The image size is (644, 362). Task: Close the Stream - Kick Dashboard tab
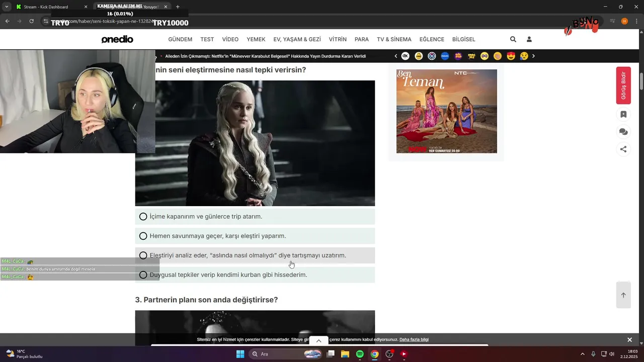(x=86, y=7)
